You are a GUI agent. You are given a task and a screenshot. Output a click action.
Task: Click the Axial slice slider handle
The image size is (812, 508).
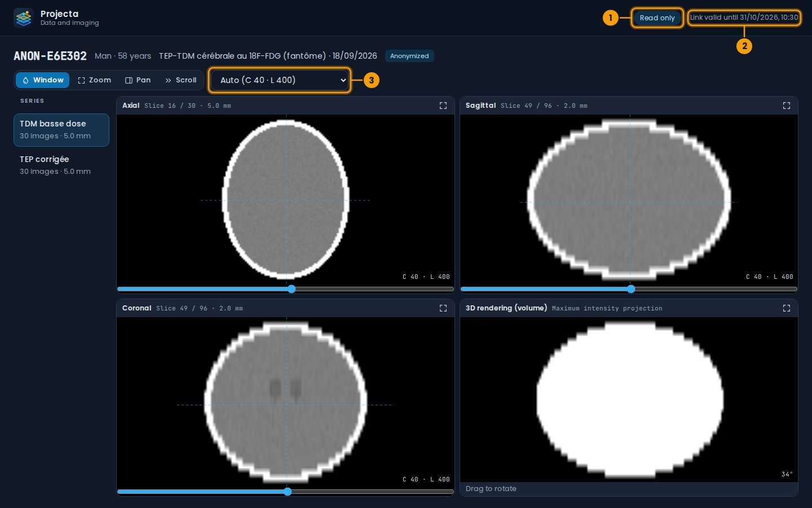pyautogui.click(x=292, y=289)
